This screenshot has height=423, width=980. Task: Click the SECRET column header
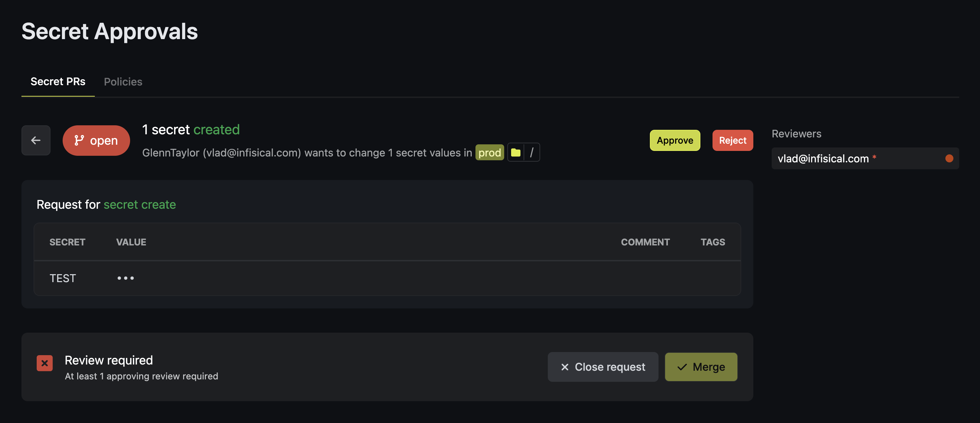[67, 242]
